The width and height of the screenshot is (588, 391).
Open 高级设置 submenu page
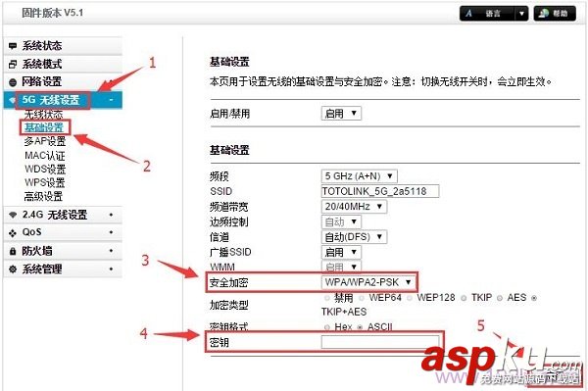point(43,196)
